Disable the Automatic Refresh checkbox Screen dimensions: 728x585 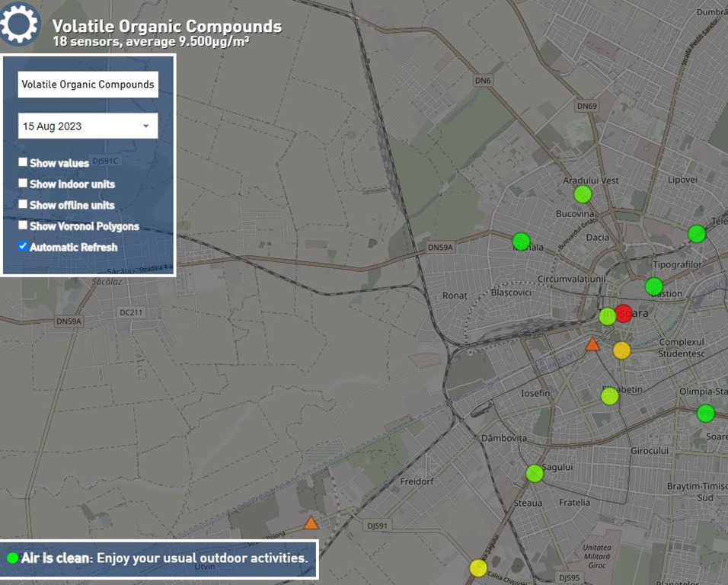coord(24,246)
